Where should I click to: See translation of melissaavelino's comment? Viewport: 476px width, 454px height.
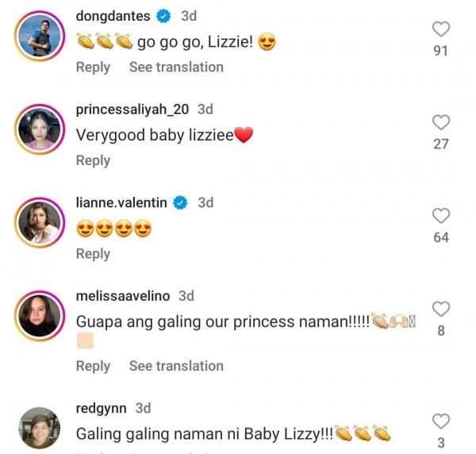[x=176, y=366]
